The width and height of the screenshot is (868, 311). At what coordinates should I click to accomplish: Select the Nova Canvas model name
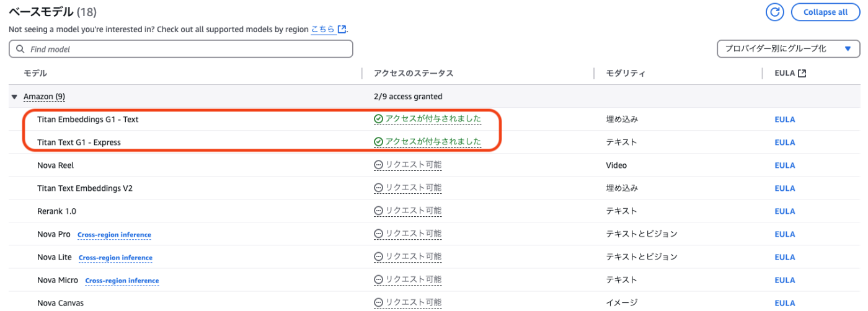click(x=60, y=303)
